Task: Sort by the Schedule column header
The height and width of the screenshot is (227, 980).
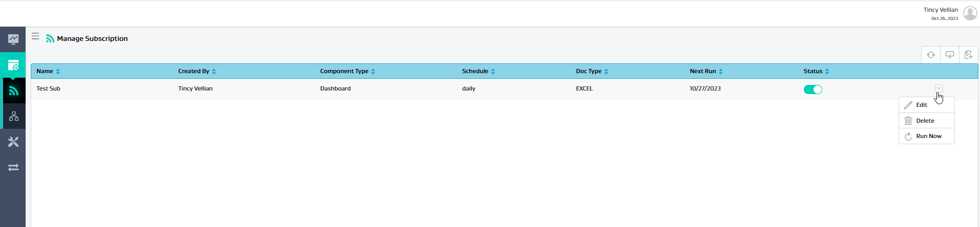Action: click(x=475, y=71)
